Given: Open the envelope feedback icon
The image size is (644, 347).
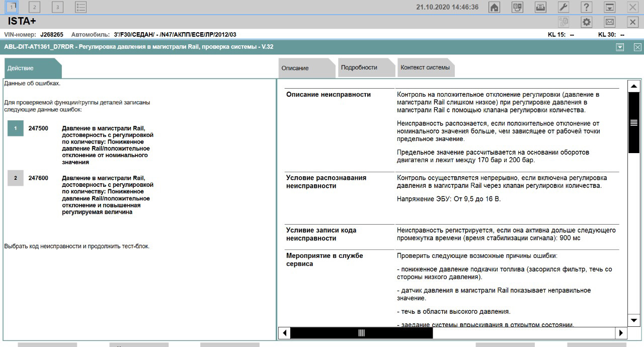Looking at the screenshot, I should coord(610,22).
